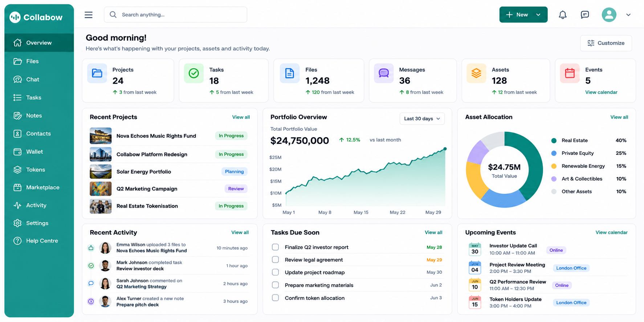644x322 pixels.
Task: Click View calendar in Events card
Action: (601, 92)
